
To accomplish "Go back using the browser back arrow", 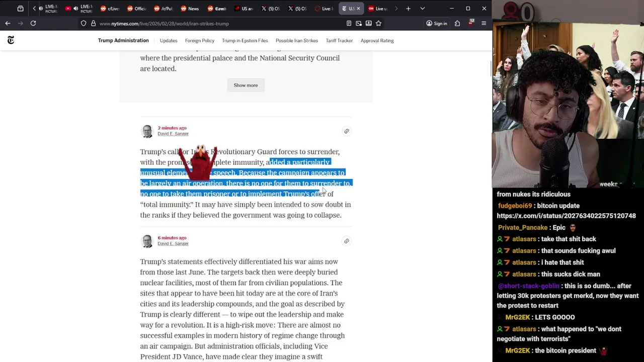I will [8, 23].
